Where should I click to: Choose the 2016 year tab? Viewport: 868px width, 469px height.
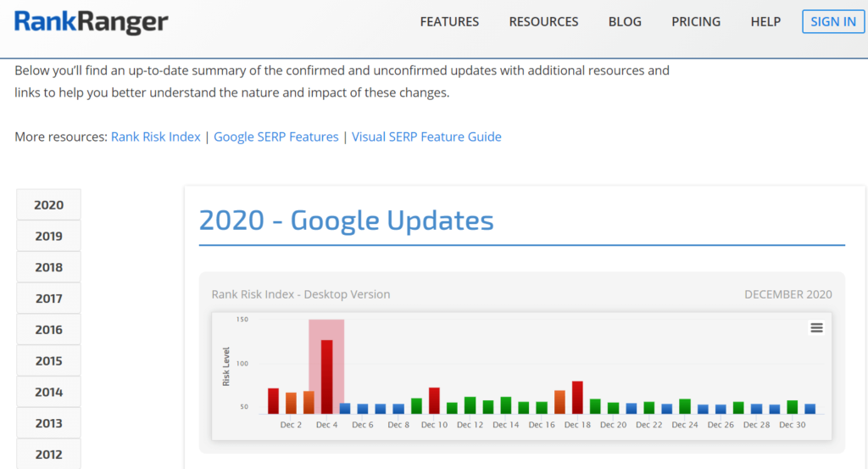click(48, 329)
